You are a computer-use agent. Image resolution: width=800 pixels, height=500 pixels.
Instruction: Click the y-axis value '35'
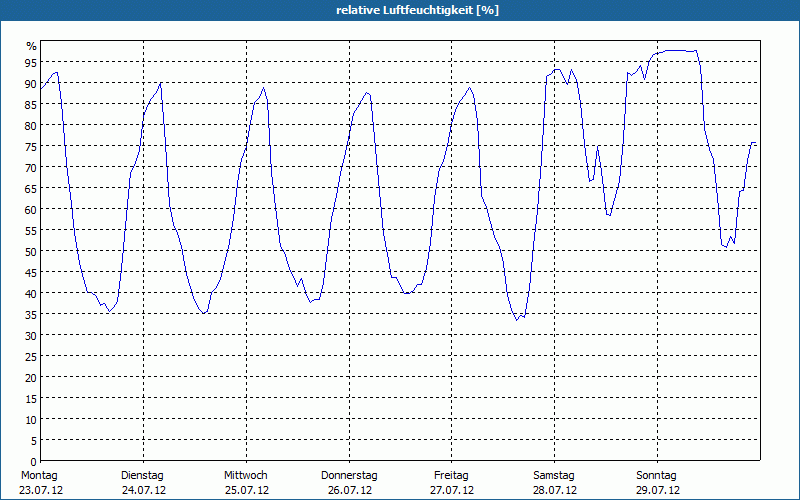click(x=31, y=314)
